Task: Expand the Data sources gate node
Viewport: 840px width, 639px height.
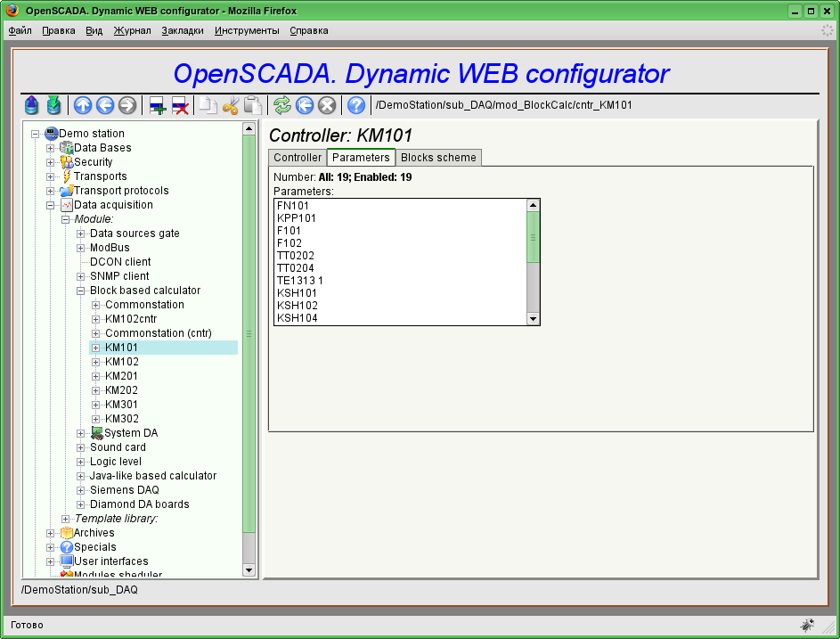Action: 80,233
